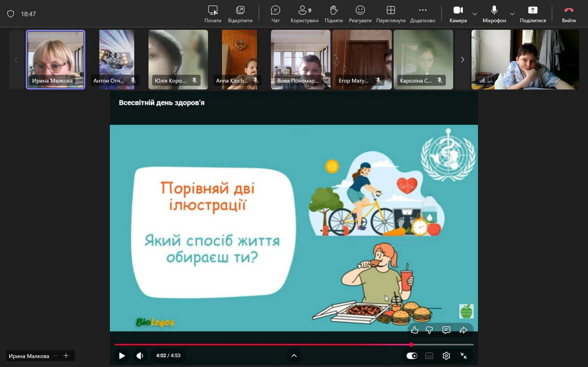The width and height of the screenshot is (588, 367).
Task: Click the Почати start button in toolbar
Action: pos(213,14)
